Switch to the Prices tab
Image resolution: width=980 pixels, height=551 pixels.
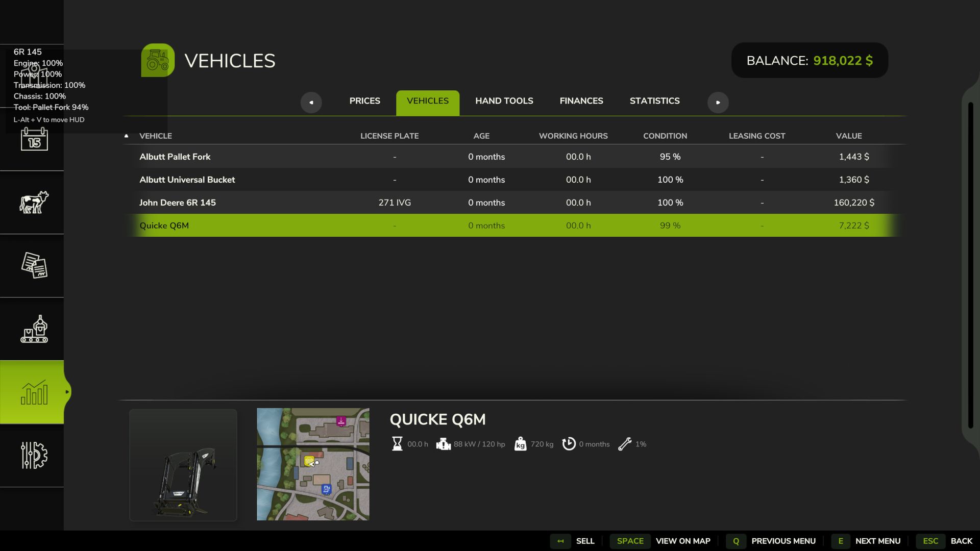pos(364,101)
